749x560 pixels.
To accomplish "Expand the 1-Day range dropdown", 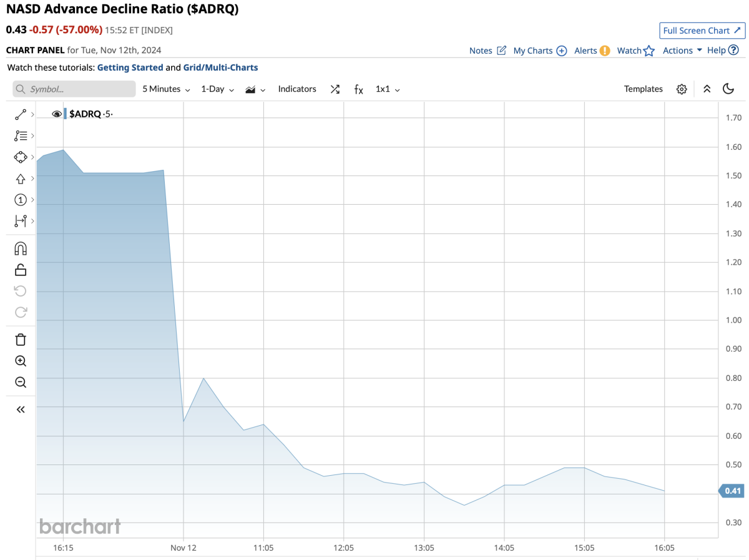I will click(x=217, y=89).
